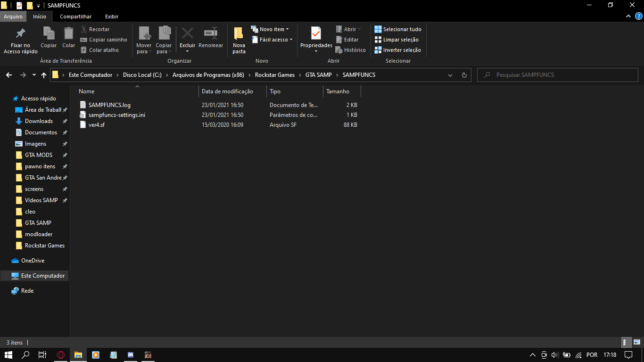Screen dimensions: 644x362
Task: Click Disco Local (C:) breadcrumb
Action: (x=142, y=75)
